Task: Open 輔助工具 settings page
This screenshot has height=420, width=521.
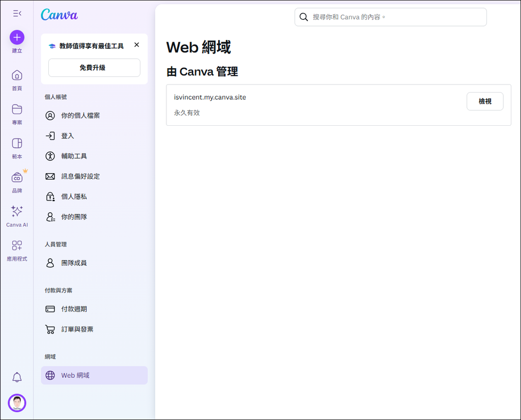Action: 94,156
